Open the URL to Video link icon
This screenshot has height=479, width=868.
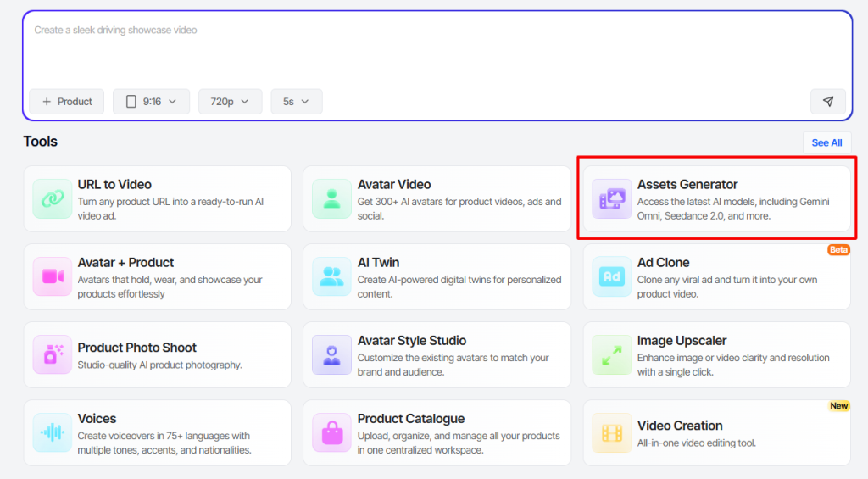[52, 198]
